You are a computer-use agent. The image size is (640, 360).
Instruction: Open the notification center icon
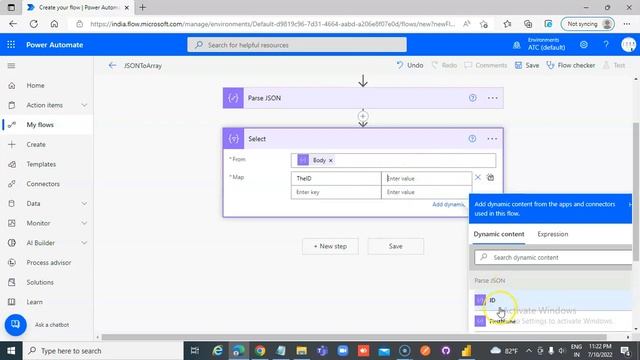[625, 351]
